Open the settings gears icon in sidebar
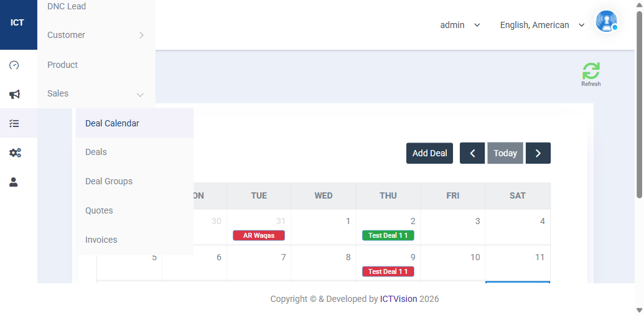The height and width of the screenshot is (315, 644). pyautogui.click(x=15, y=153)
